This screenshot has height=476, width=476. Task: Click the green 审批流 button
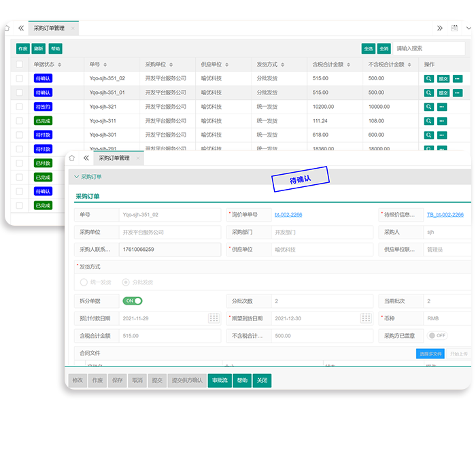(220, 380)
